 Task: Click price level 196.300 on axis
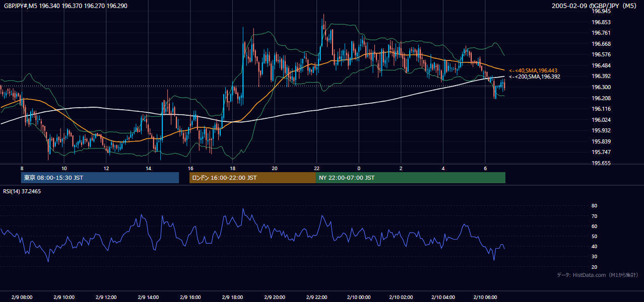point(601,87)
